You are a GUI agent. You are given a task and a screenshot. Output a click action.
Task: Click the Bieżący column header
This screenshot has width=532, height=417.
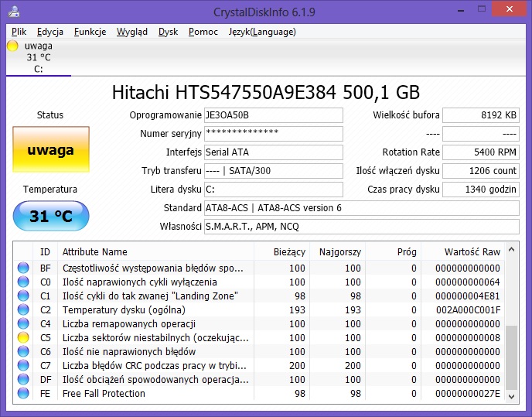tap(282, 252)
